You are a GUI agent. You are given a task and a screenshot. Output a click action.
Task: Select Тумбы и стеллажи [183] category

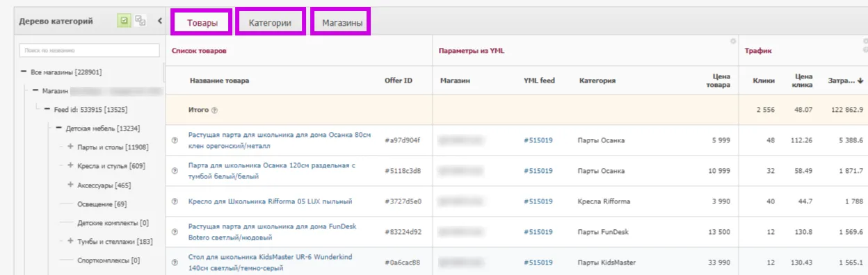pos(115,241)
